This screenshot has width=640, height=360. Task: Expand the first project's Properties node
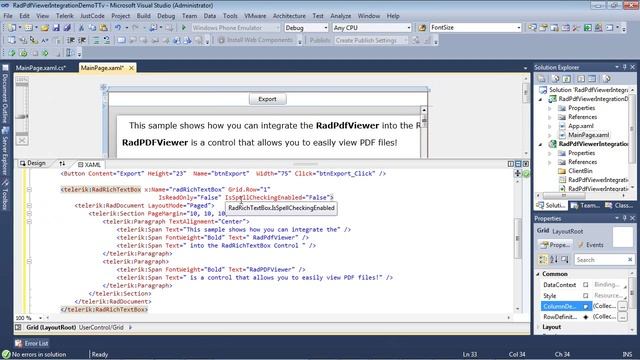[x=550, y=108]
